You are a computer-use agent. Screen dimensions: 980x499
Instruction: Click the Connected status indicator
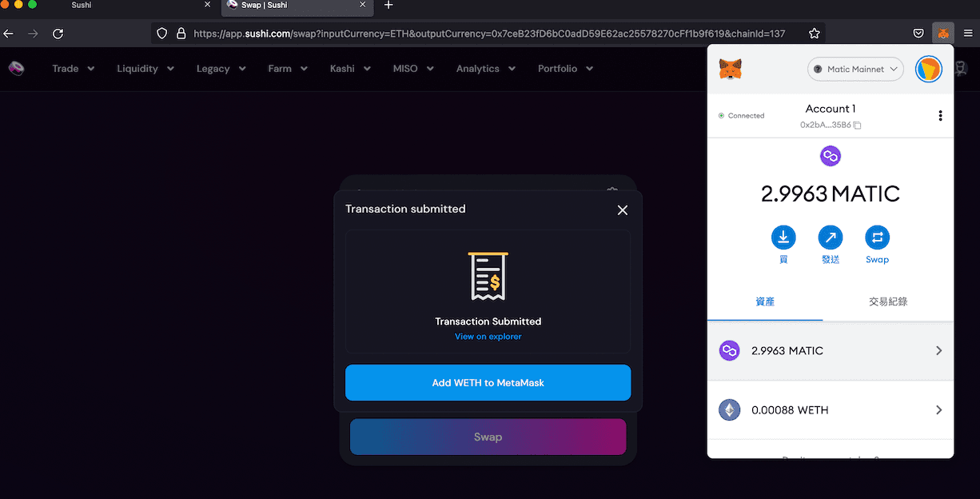pos(741,116)
